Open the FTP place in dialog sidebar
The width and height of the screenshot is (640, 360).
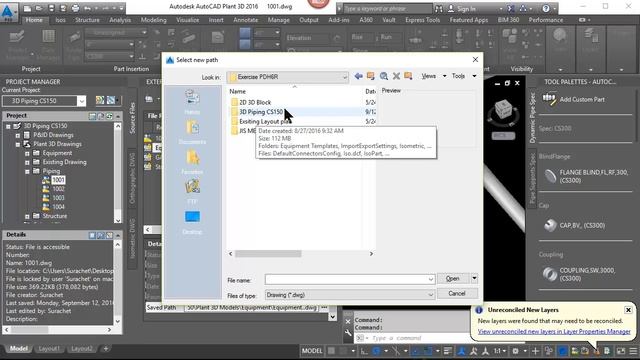click(192, 191)
